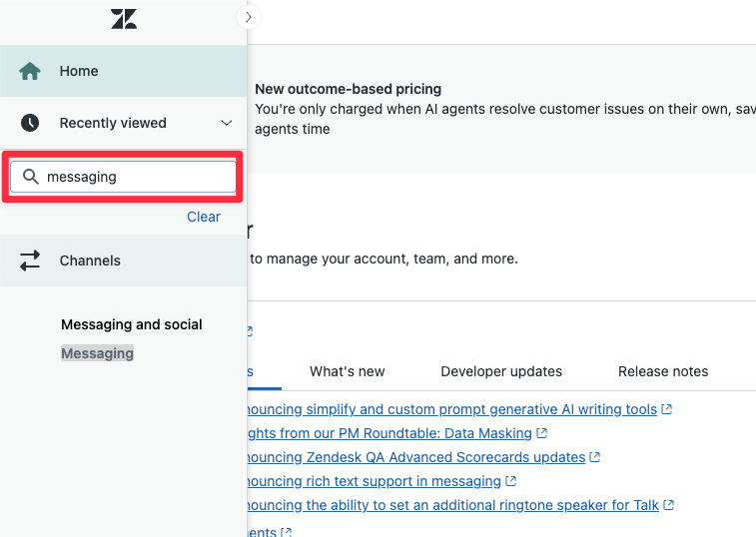Click external-link icon after ringtone speaker Talk
Viewport: 756px width, 537px height.
668,505
